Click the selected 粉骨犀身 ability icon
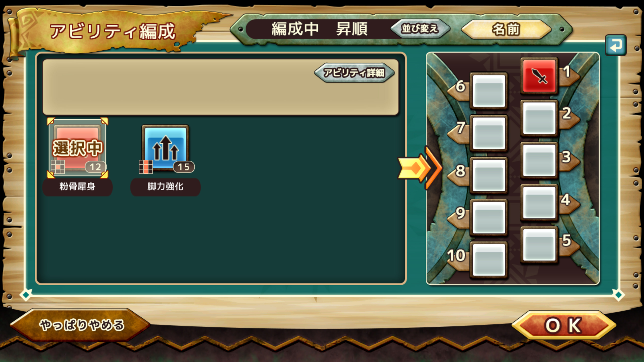This screenshot has width=644, height=362. [x=77, y=148]
